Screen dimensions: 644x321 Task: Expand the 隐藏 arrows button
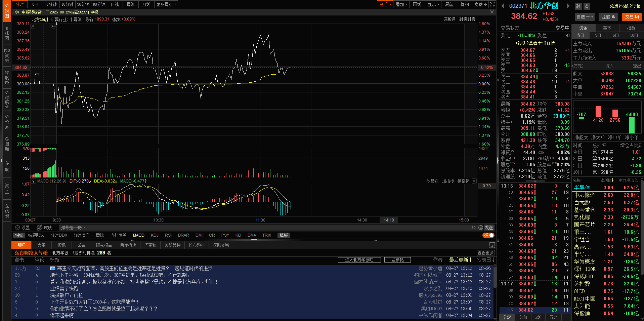coord(481,4)
